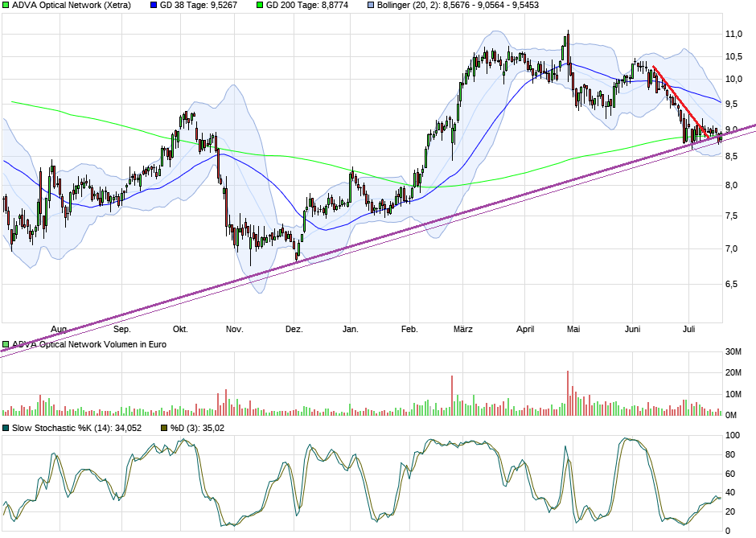Click the 20M volume axis label
Image resolution: width=756 pixels, height=538 pixels.
click(733, 372)
